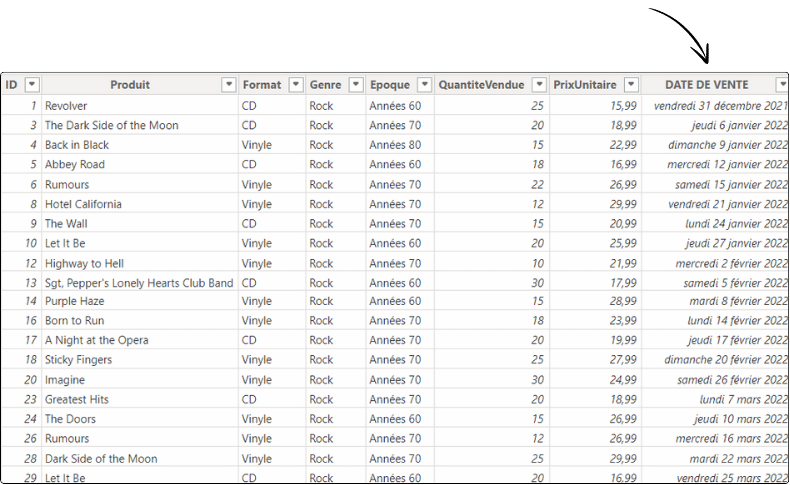Open the QuantiteVendue filter dropdown
This screenshot has height=485, width=790.
[x=540, y=85]
